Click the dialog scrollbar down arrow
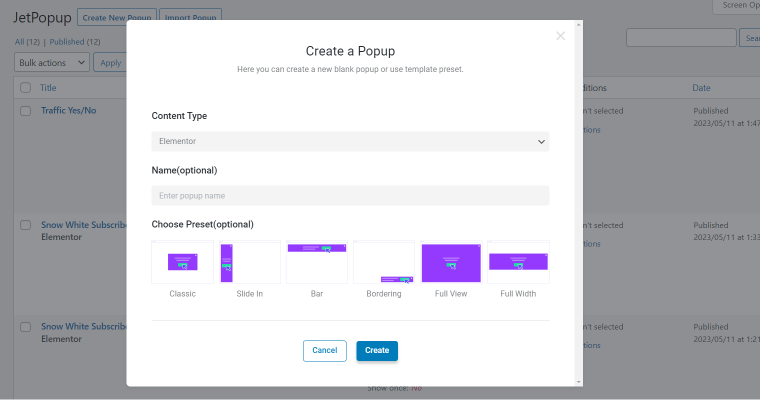Screen dimensions: 760x400 pos(578,382)
